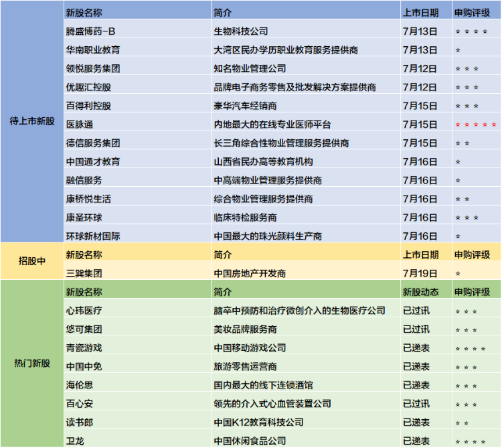Click the 热门新股 section label
This screenshot has height=448, width=502.
click(32, 363)
